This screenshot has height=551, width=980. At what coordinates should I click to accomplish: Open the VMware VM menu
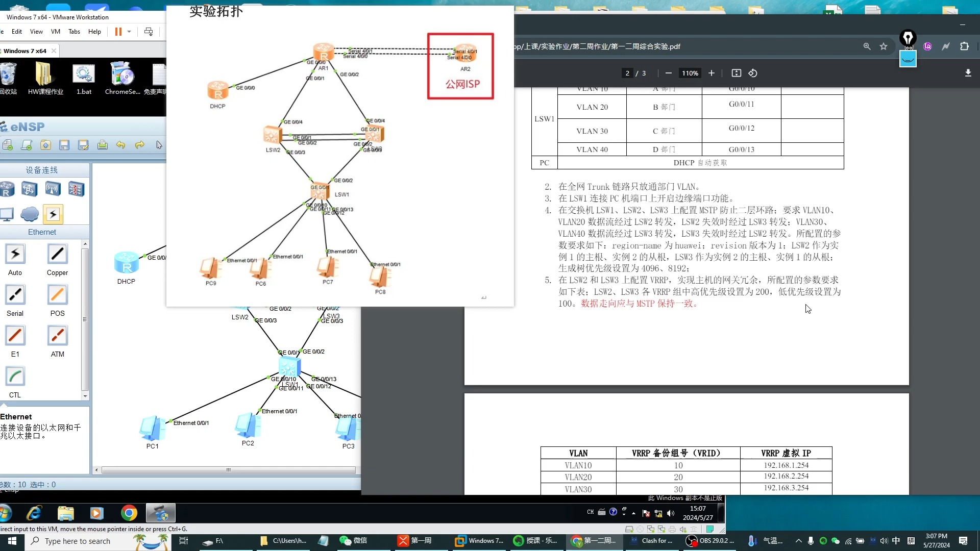[56, 32]
